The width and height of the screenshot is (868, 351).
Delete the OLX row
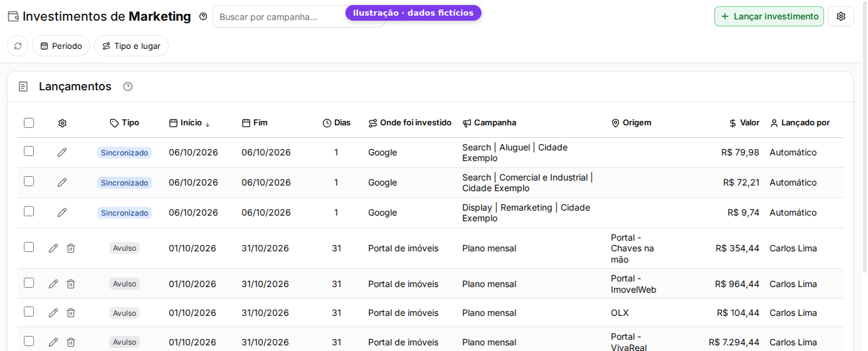tap(71, 313)
